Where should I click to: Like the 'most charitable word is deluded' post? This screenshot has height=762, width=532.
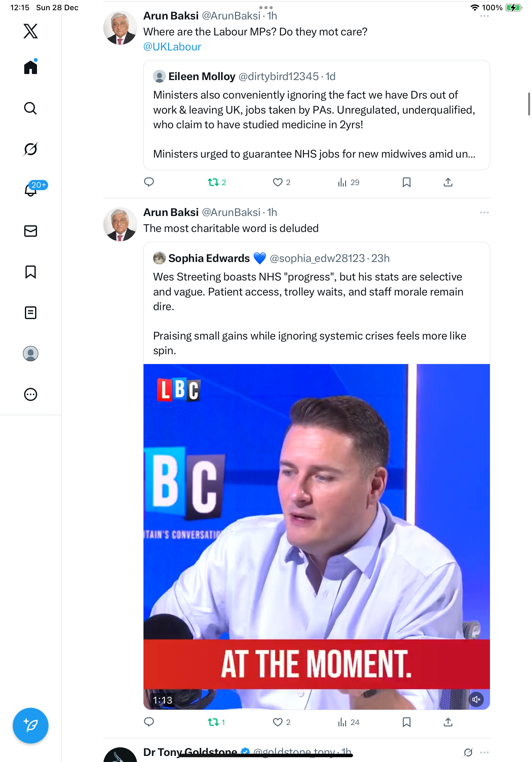(x=277, y=722)
